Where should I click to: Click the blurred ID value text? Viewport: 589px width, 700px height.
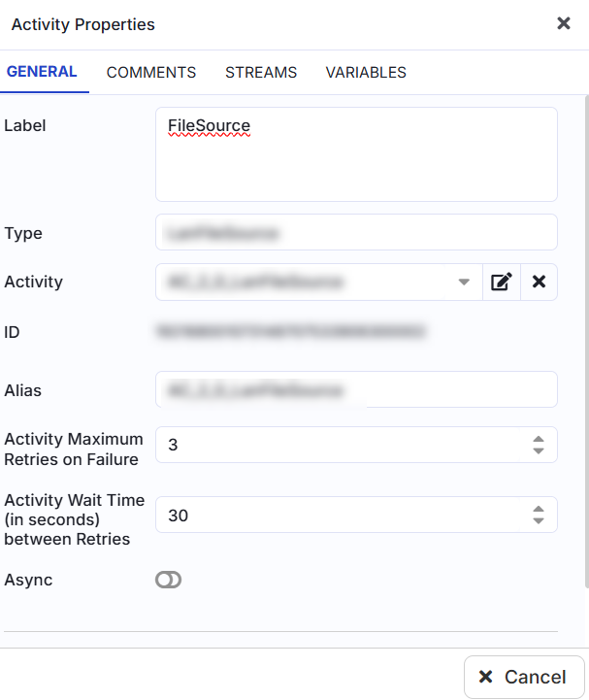click(x=291, y=331)
